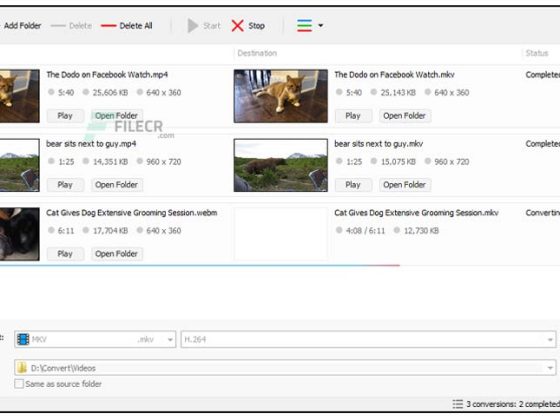The image size is (560, 420).
Task: Click the red X Stop icon
Action: pyautogui.click(x=238, y=26)
